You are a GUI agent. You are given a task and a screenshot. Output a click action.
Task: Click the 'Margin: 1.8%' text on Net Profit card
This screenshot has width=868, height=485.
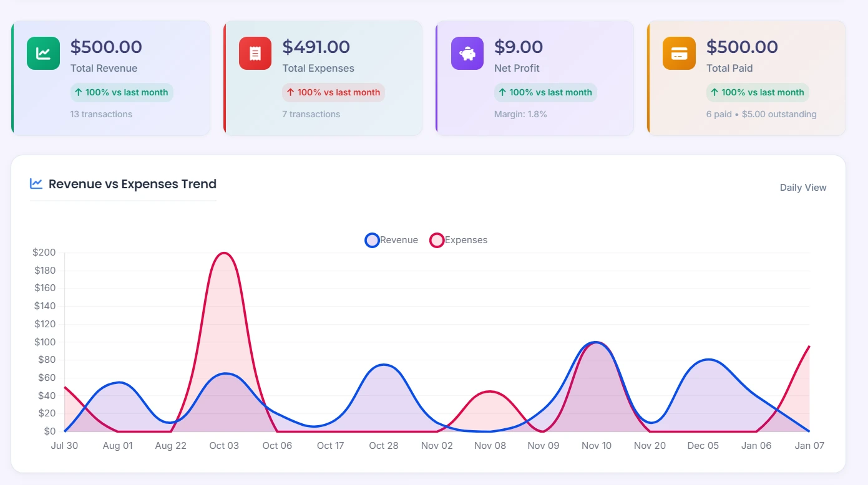(x=520, y=114)
